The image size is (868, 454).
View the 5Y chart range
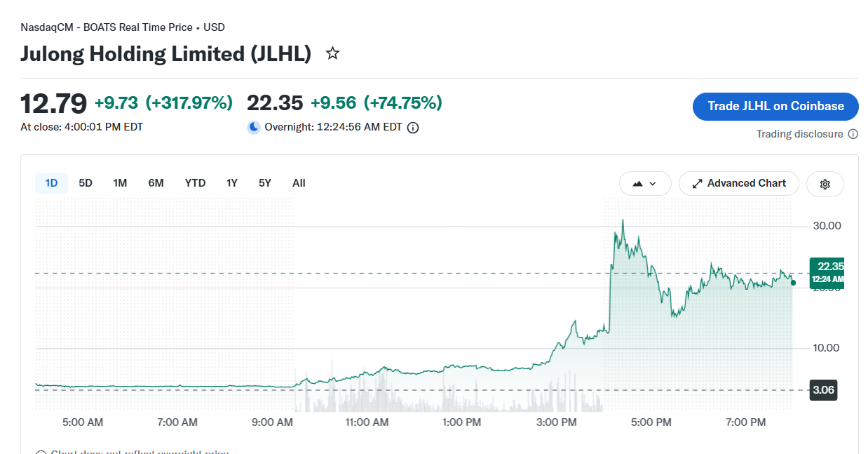click(x=264, y=183)
